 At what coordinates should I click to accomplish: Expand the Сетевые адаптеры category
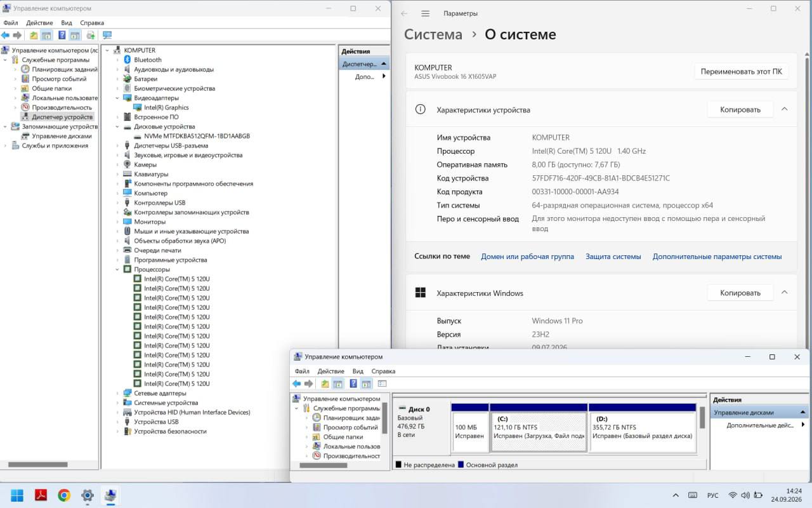pos(117,393)
